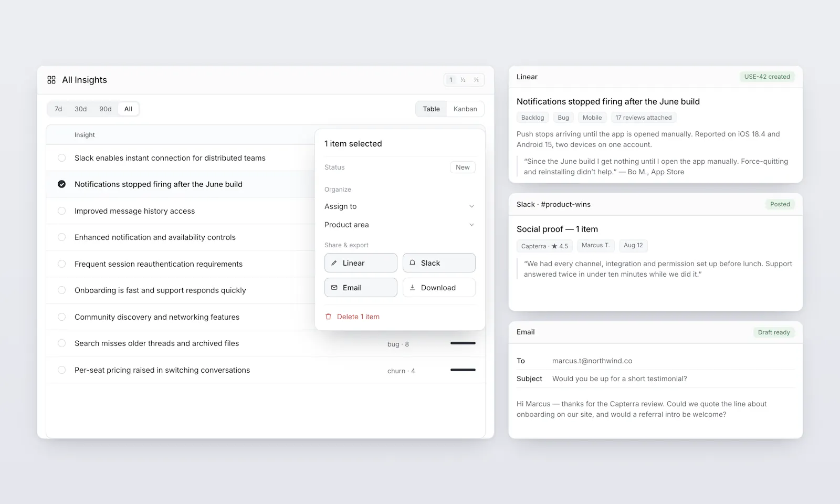The image size is (840, 504).
Task: Click the Draft ready badge
Action: (774, 332)
